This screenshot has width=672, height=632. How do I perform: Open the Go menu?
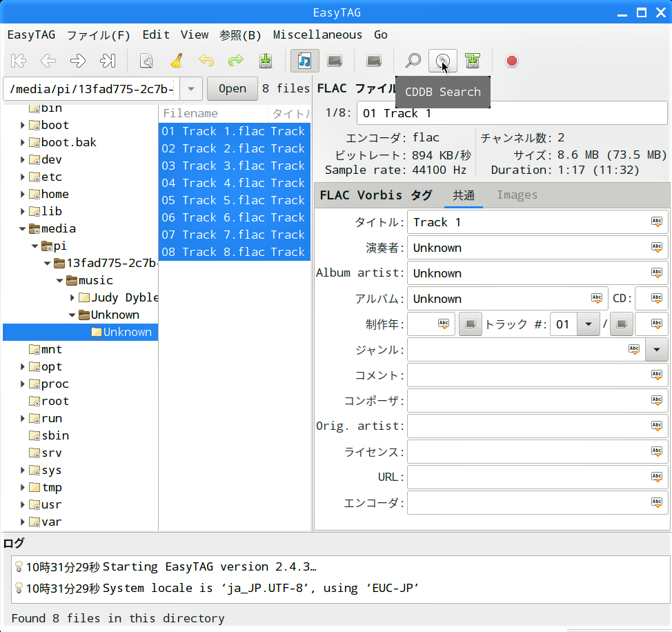(381, 34)
